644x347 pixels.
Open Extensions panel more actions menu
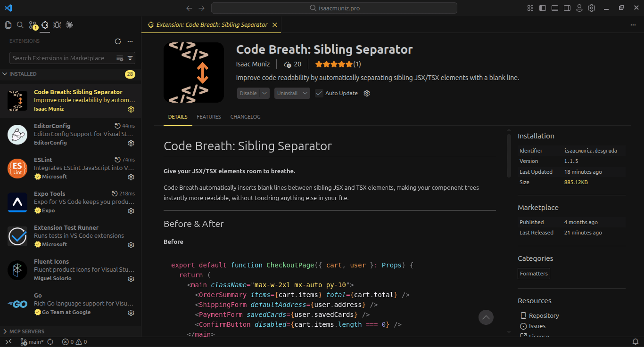(x=130, y=41)
